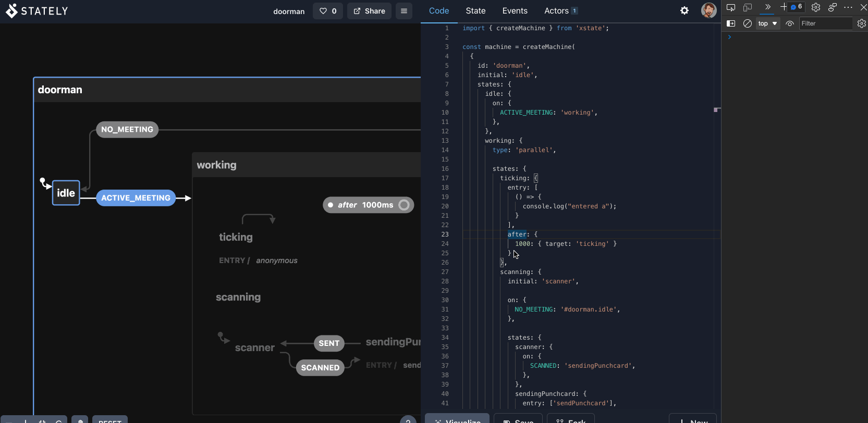Select the idle state node
Image resolution: width=868 pixels, height=423 pixels.
pos(66,193)
